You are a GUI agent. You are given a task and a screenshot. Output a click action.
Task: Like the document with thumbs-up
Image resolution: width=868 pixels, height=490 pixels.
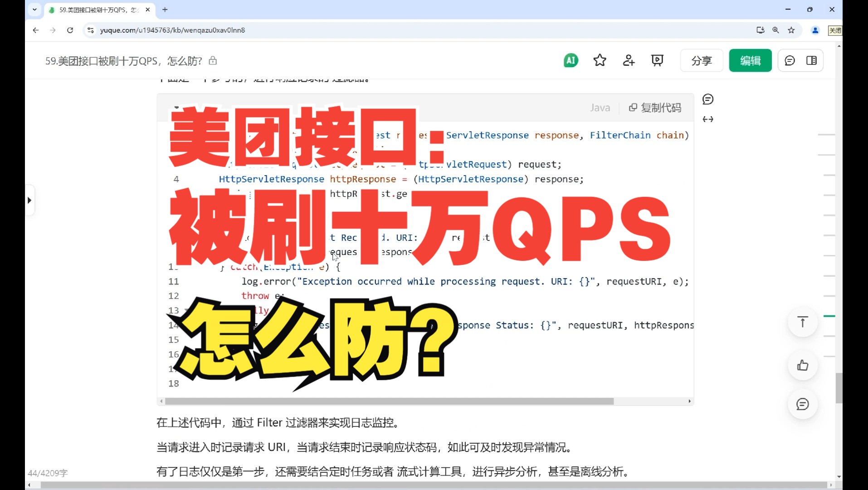tap(803, 365)
